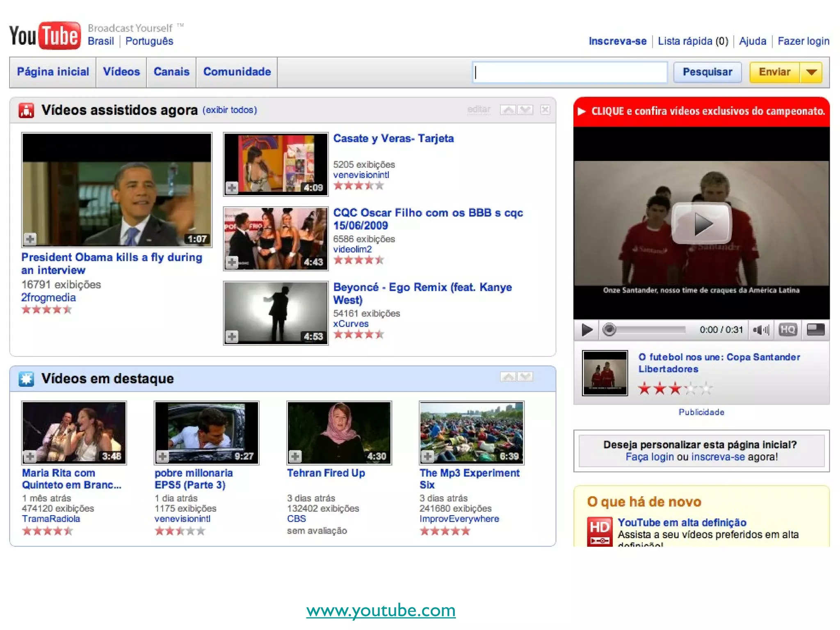Click Fazer login link

coord(803,41)
